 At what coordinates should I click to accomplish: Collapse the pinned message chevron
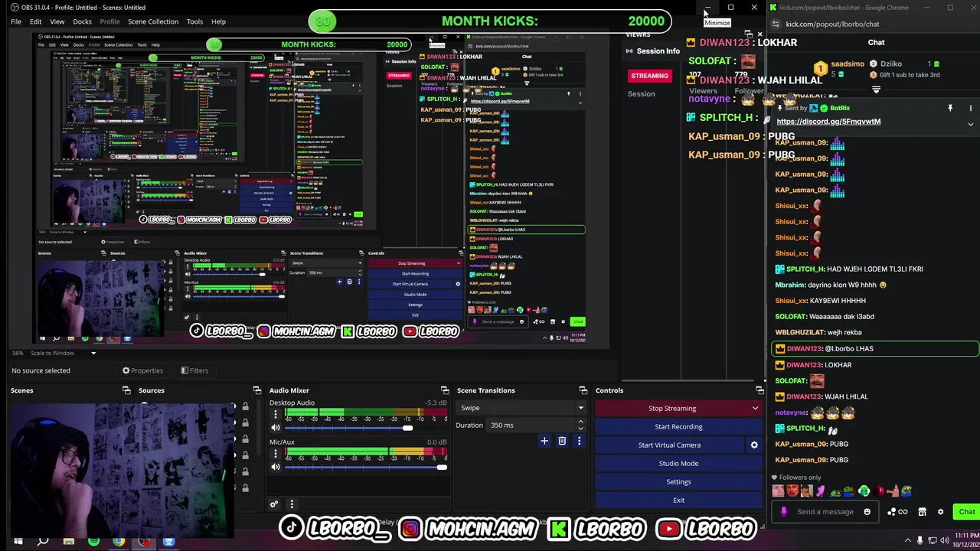[x=971, y=124]
